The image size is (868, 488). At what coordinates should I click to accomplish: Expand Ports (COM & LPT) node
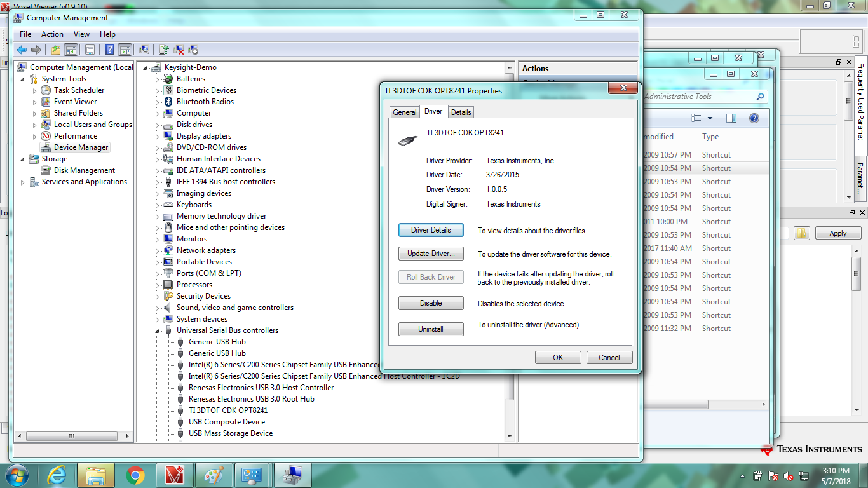158,274
